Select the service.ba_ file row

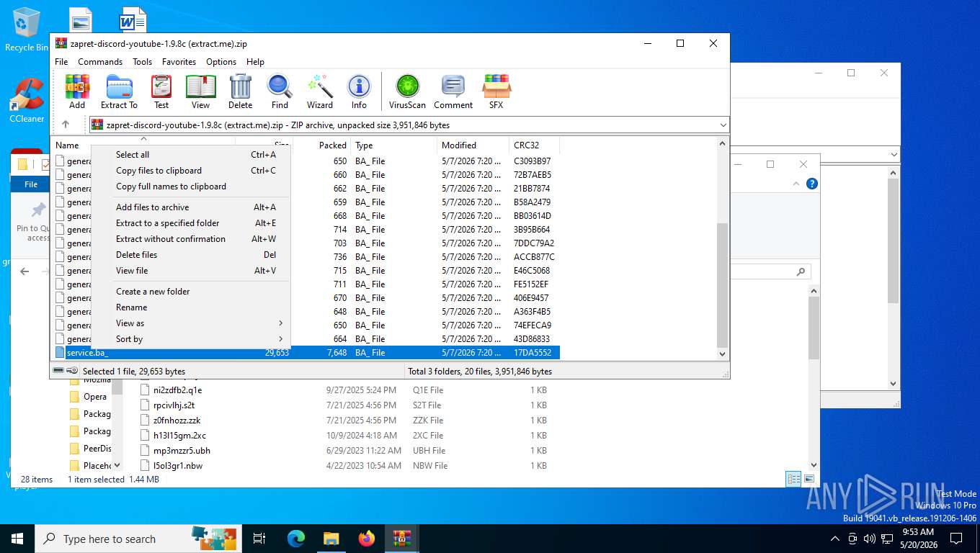(x=306, y=353)
